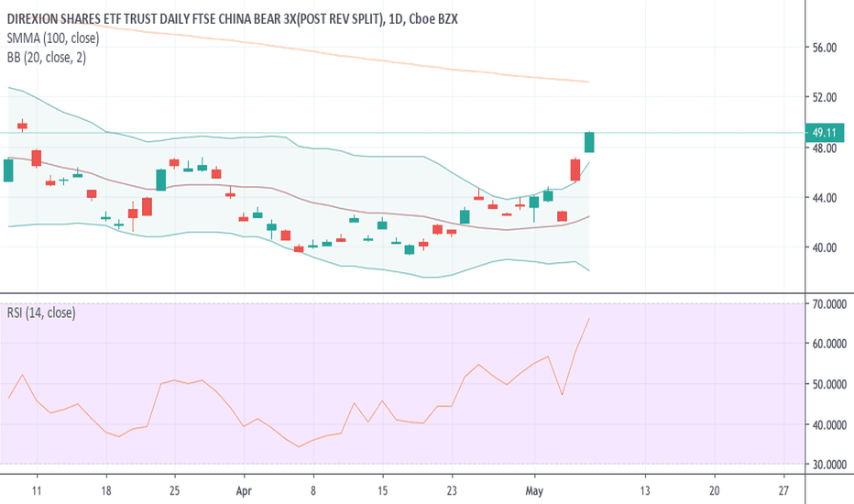Click the 56.00 price axis label
The height and width of the screenshot is (504, 854).
pos(824,48)
